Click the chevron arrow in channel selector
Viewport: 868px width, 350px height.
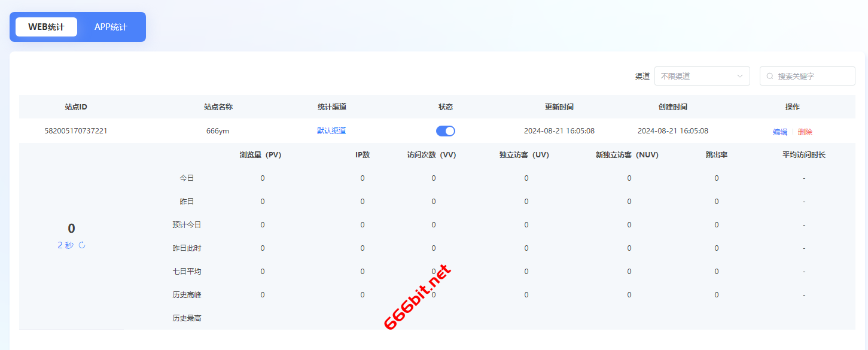tap(740, 76)
